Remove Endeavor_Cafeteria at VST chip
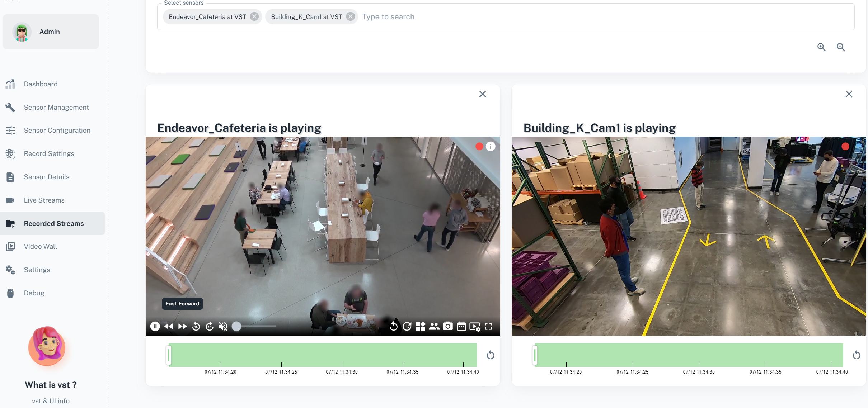 (x=254, y=16)
